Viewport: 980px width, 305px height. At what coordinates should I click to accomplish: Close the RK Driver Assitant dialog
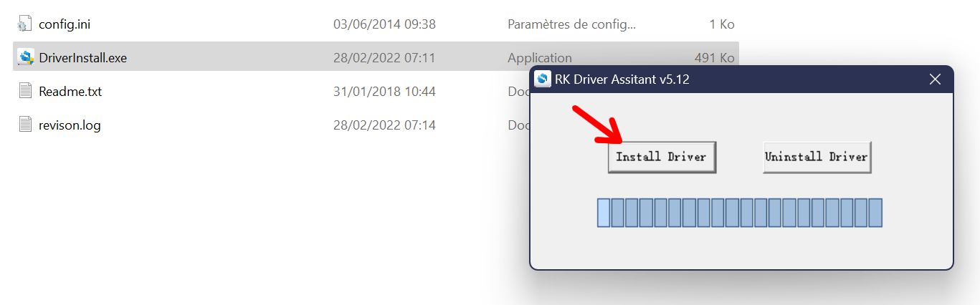935,79
